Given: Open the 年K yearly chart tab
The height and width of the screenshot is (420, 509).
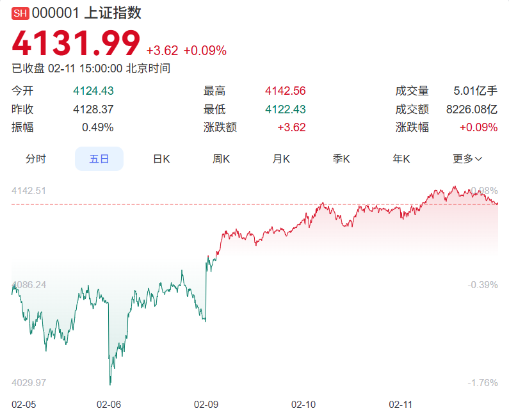Looking at the screenshot, I should click(401, 159).
